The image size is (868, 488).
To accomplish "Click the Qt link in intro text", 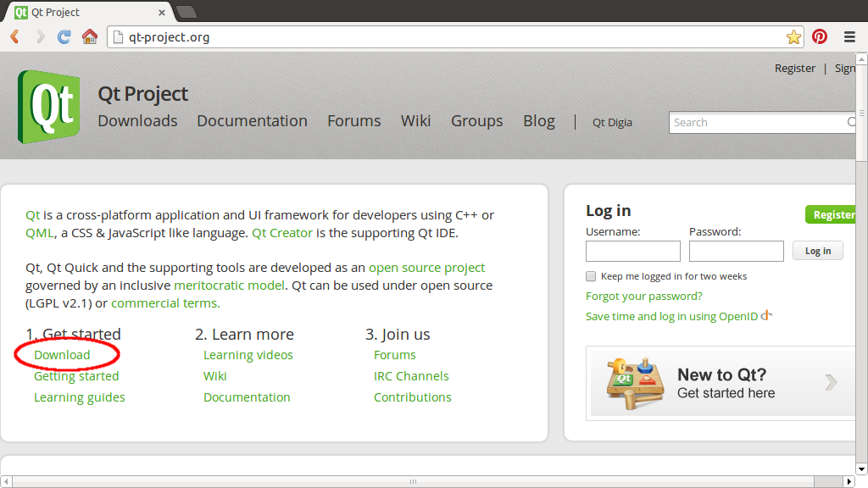I will click(33, 215).
